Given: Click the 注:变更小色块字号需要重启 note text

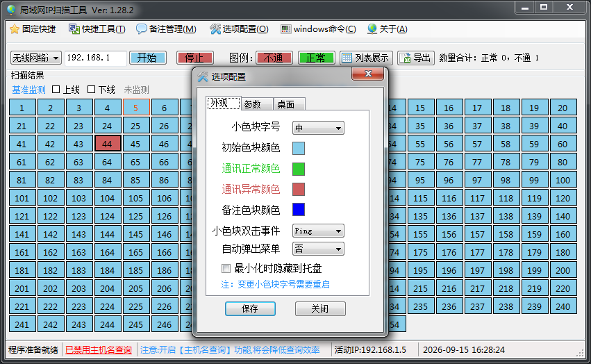Looking at the screenshot, I should coord(276,284).
